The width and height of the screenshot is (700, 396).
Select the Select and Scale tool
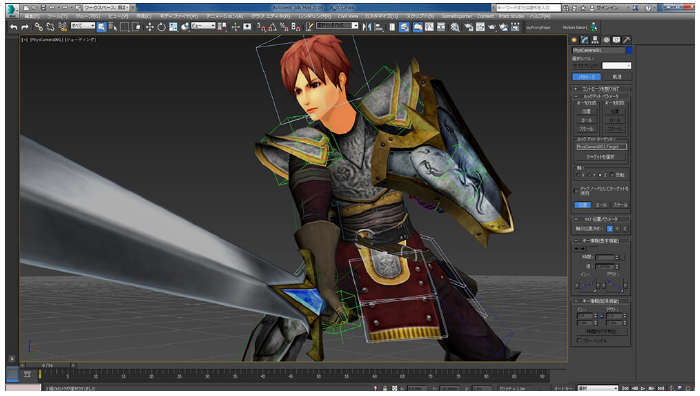click(173, 27)
